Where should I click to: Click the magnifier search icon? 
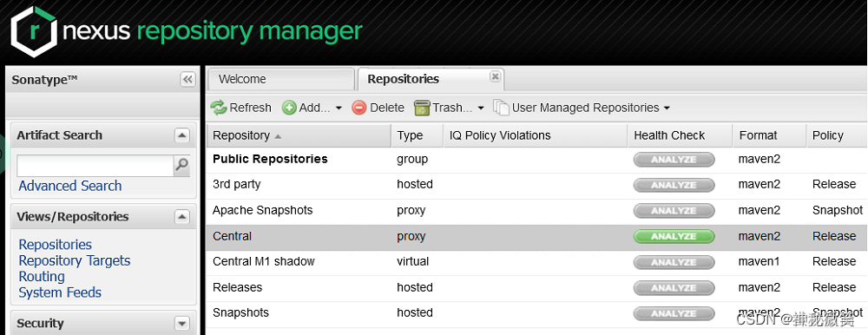point(181,166)
